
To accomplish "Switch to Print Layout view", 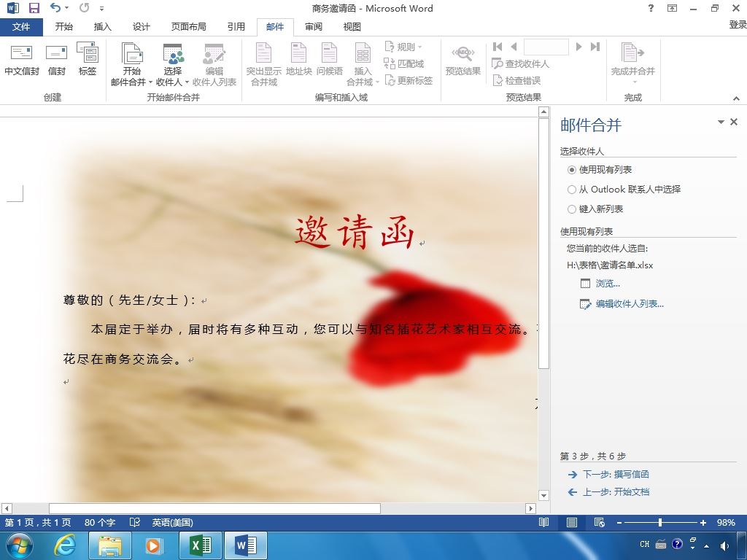I will click(x=572, y=522).
